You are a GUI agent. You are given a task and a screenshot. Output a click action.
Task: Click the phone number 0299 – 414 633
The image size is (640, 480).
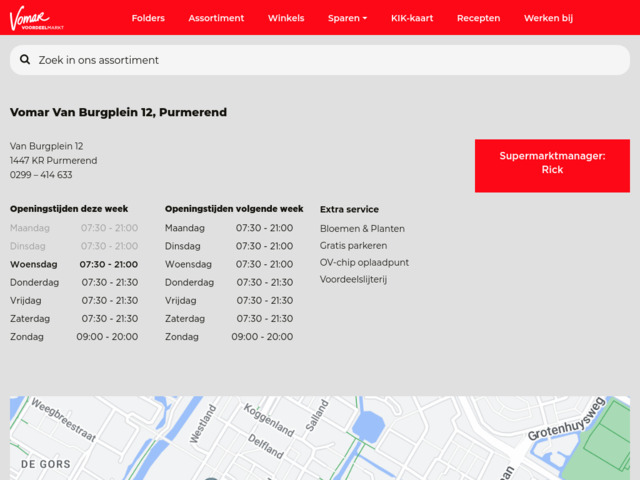41,175
